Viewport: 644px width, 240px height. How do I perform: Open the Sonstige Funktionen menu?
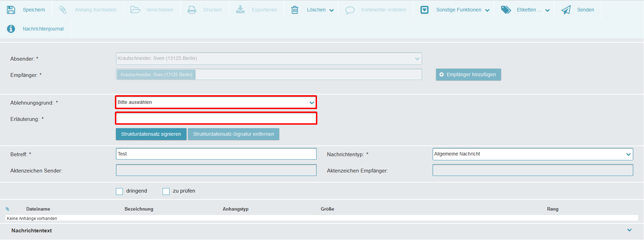[x=463, y=10]
